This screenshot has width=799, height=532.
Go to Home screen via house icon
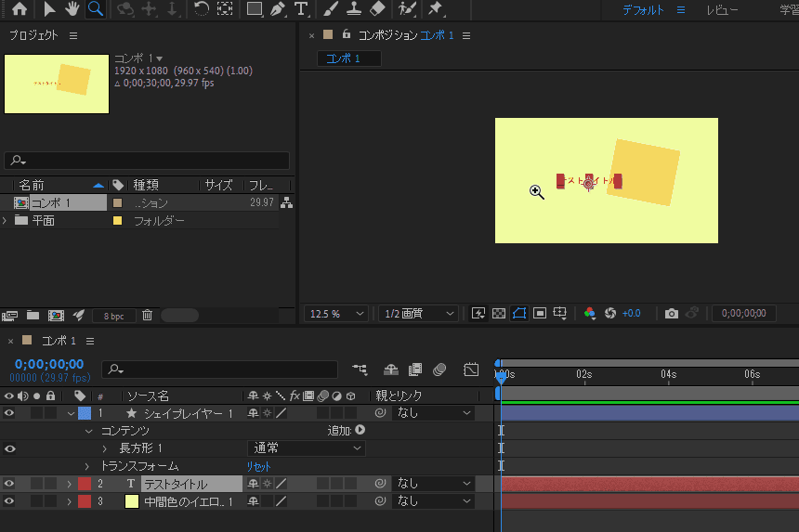20,8
